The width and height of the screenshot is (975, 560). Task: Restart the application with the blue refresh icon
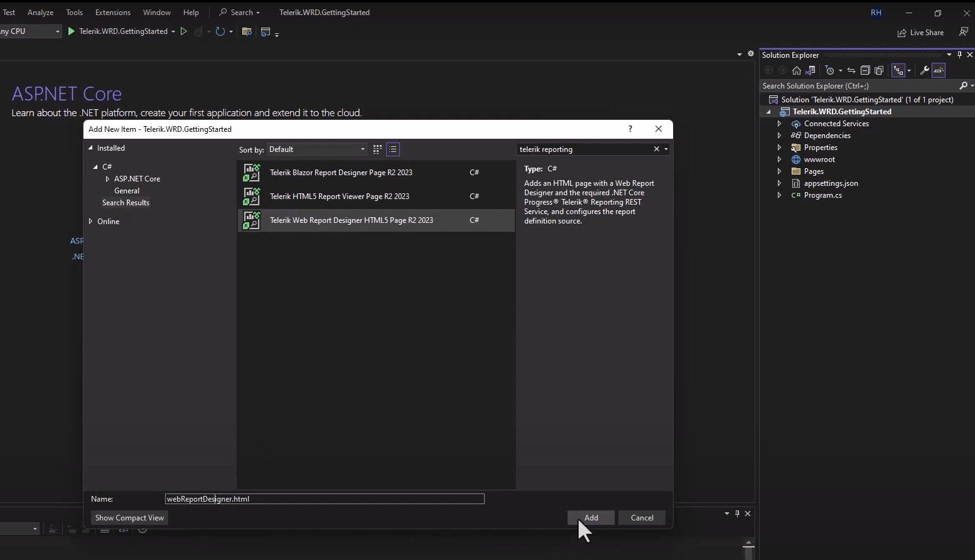point(220,31)
